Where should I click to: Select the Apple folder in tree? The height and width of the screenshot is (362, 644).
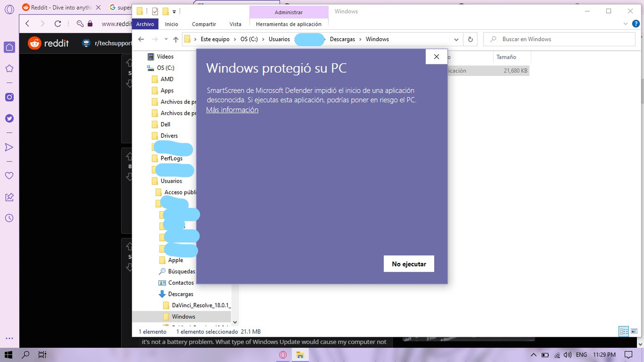(x=176, y=260)
